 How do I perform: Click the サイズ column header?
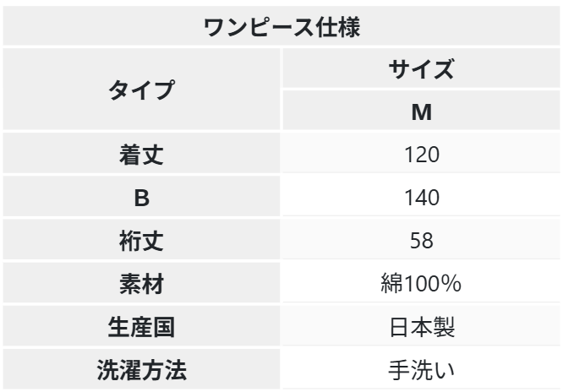421,69
